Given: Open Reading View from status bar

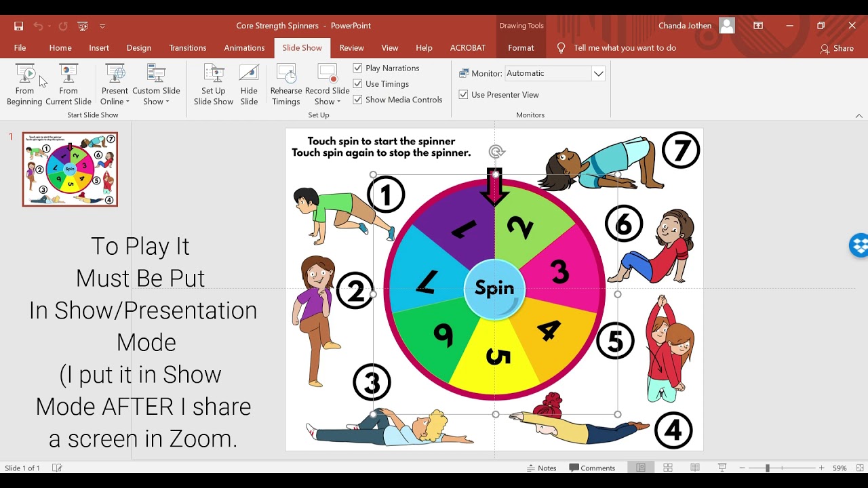Looking at the screenshot, I should click(x=695, y=468).
